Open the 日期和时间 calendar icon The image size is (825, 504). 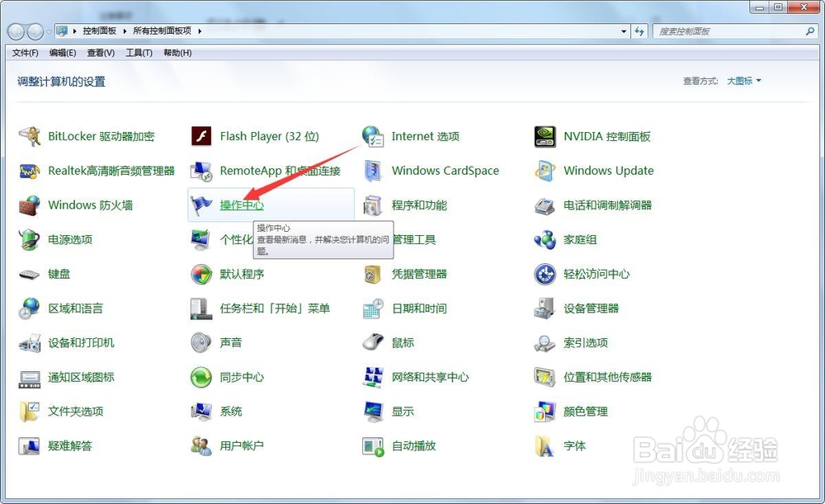(373, 309)
